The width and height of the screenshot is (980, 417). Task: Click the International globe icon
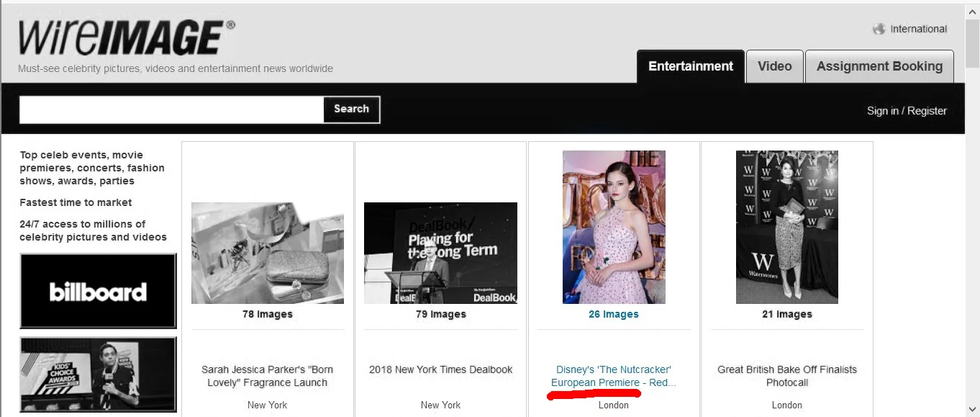879,29
